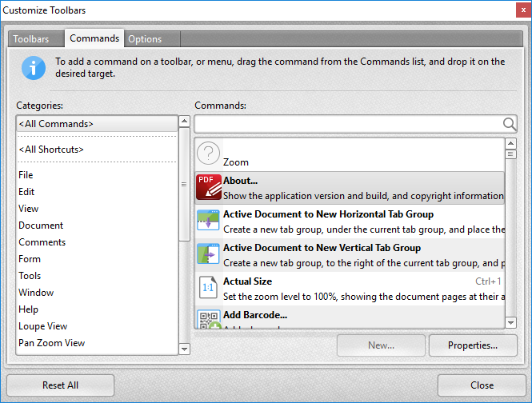Click the About PDF icon
532x403 pixels.
pyautogui.click(x=209, y=188)
